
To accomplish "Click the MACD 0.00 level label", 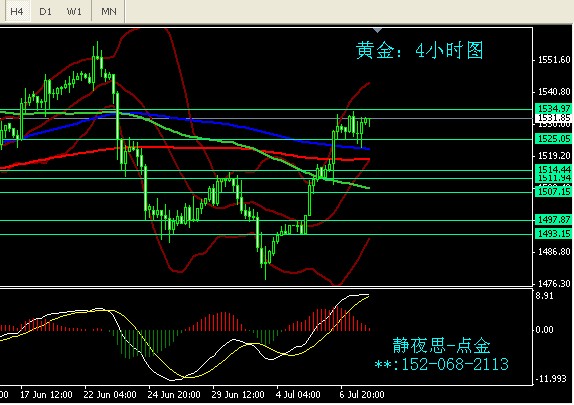I will pyautogui.click(x=544, y=330).
